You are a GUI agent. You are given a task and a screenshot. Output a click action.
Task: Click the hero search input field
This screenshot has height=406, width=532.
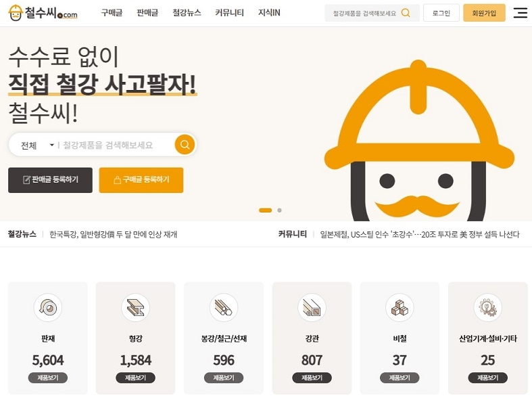point(115,145)
